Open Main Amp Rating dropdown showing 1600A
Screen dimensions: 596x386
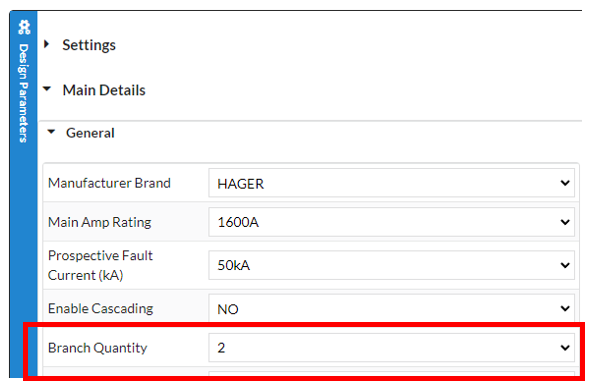pyautogui.click(x=392, y=222)
